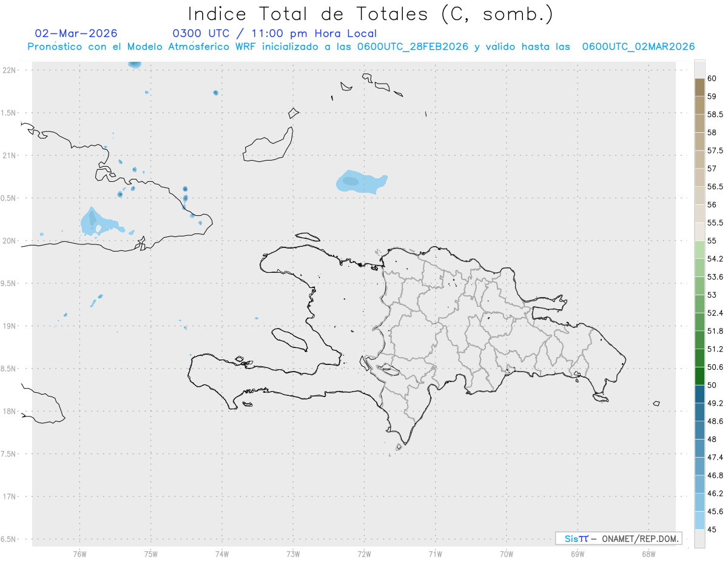Click the colorbar label "46.2"

click(715, 493)
